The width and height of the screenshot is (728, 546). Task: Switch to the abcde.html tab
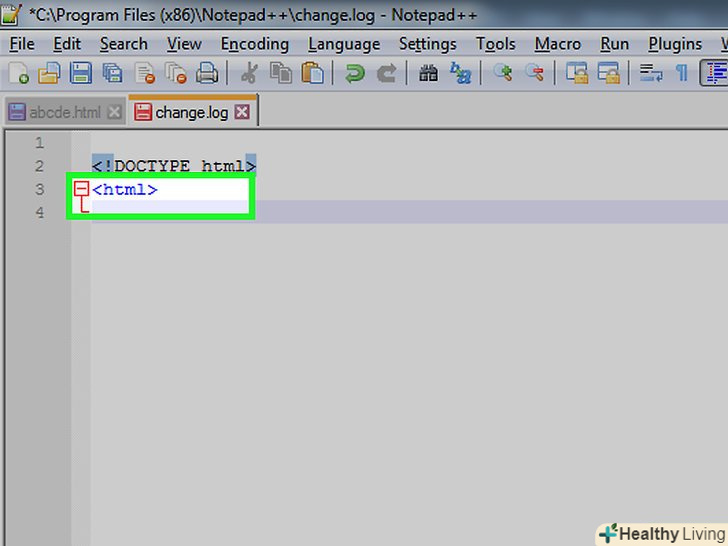pos(65,112)
